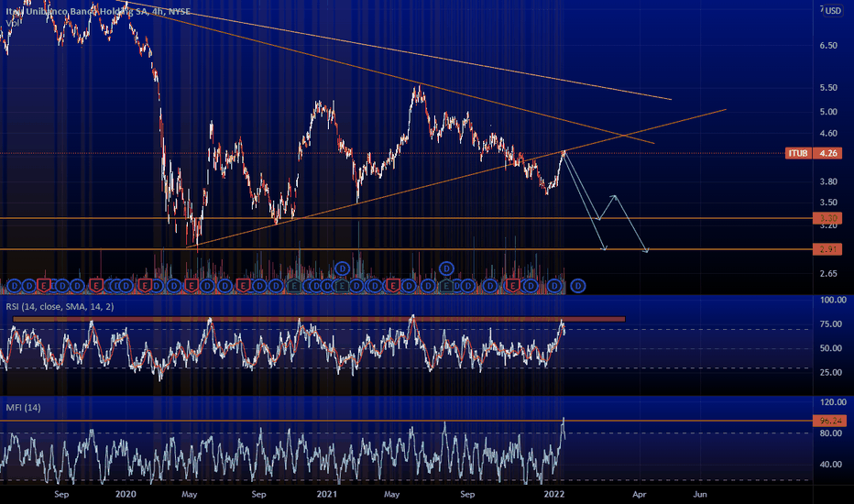Click the 25.00 RSI axis value
The width and height of the screenshot is (854, 504).
point(830,373)
